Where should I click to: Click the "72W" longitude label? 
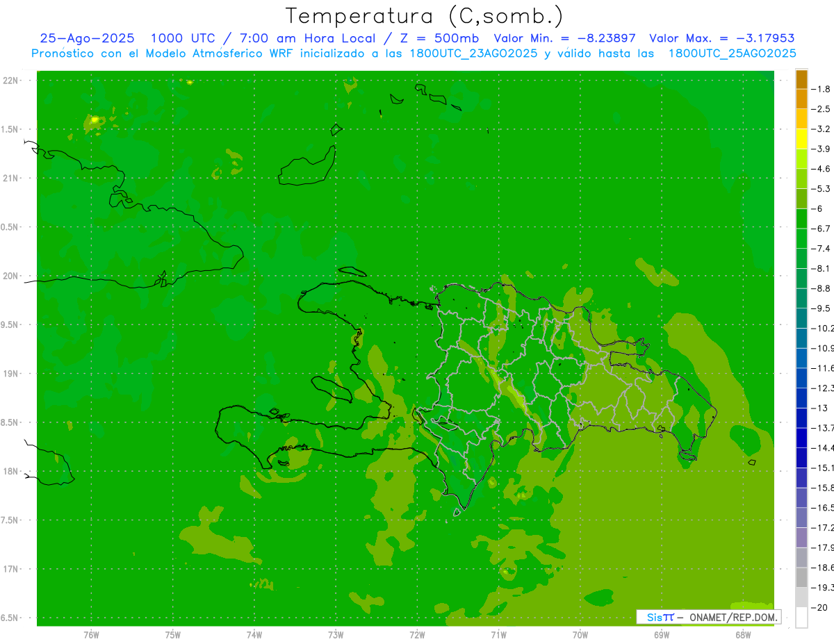417,635
